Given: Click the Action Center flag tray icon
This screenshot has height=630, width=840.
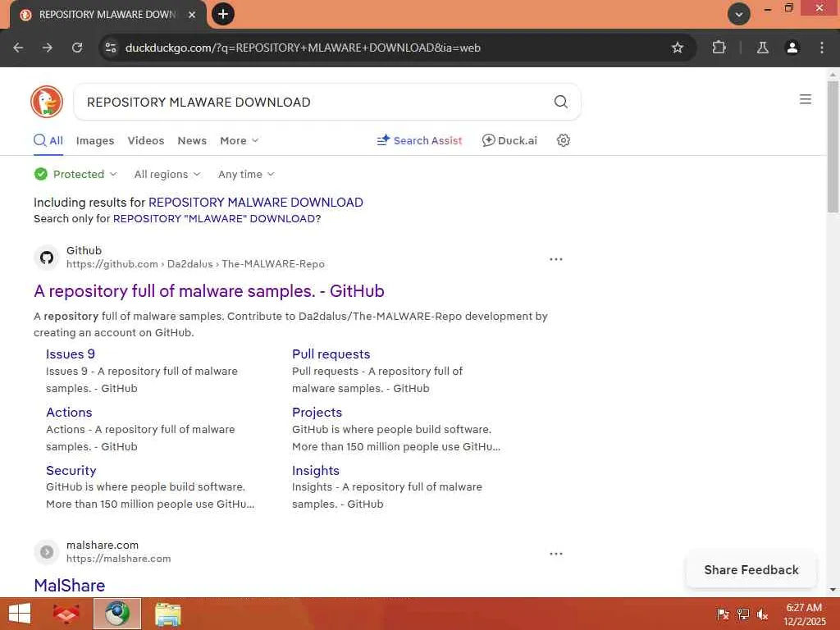Looking at the screenshot, I should [724, 614].
